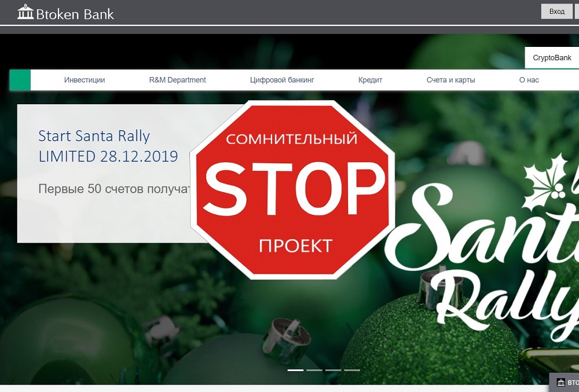Select the first carousel slide indicator
Viewport: 579px width, 392px height.
295,370
